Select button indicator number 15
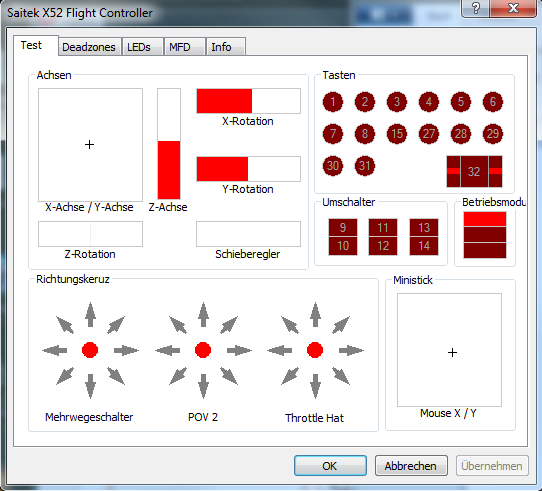Image resolution: width=542 pixels, height=491 pixels. [397, 134]
